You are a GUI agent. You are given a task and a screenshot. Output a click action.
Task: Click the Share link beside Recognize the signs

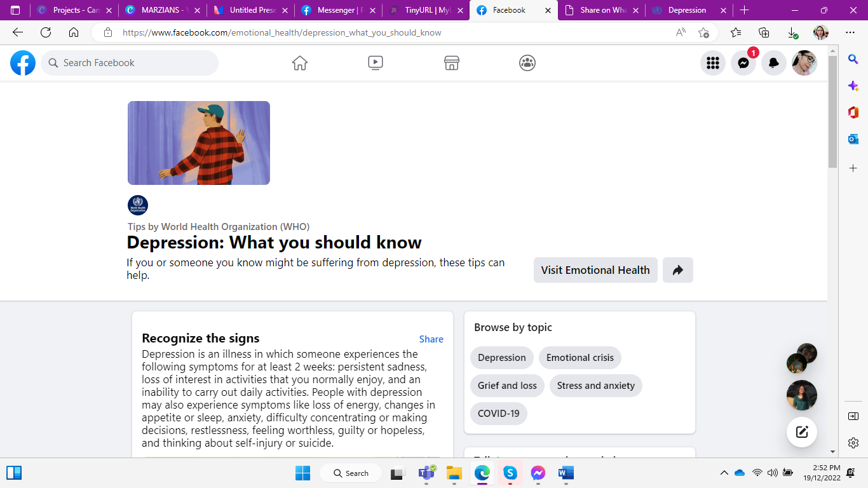coord(431,339)
